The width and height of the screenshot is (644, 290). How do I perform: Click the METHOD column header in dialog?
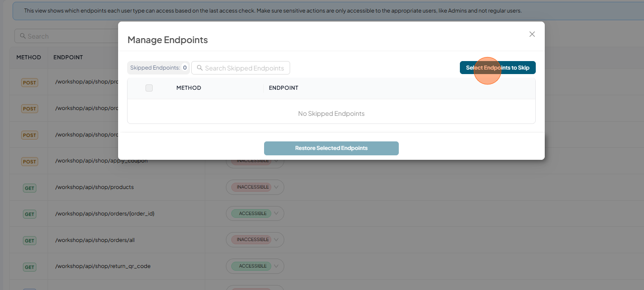[189, 88]
